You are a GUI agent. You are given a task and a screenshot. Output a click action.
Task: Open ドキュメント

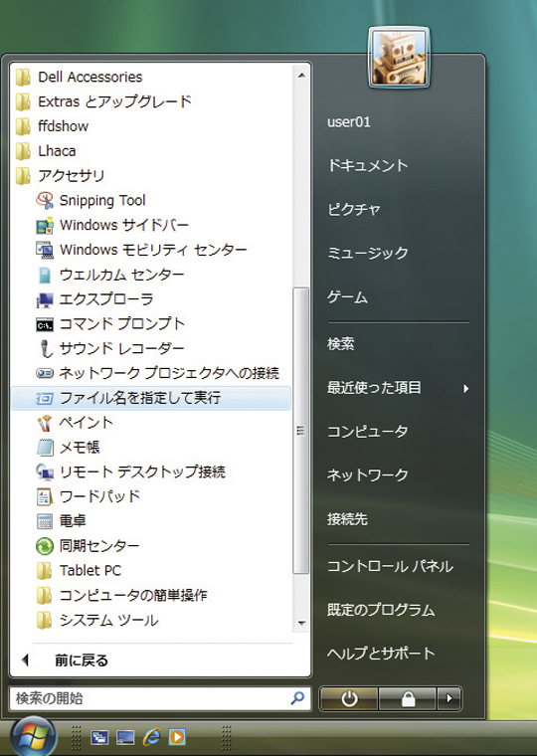tap(368, 166)
